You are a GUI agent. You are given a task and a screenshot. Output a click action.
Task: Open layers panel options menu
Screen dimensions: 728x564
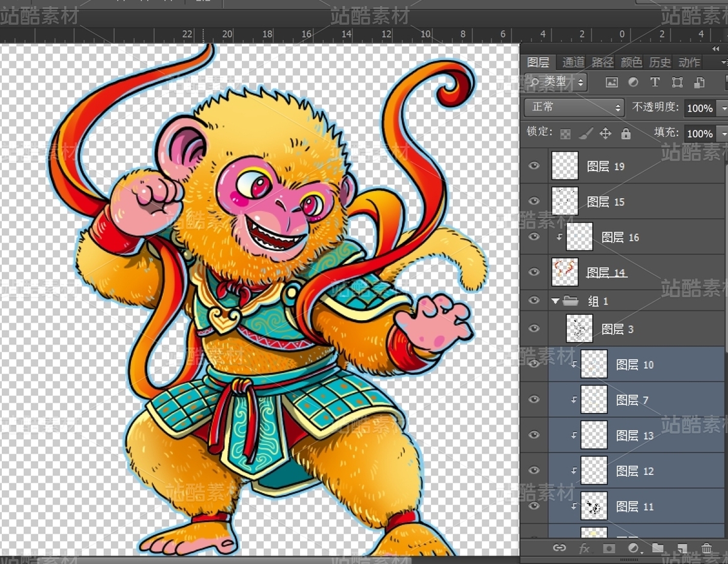point(724,62)
